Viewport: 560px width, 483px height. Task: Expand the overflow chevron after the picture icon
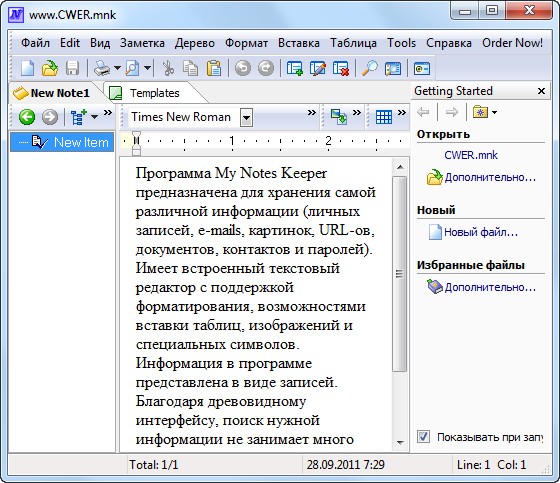point(356,113)
